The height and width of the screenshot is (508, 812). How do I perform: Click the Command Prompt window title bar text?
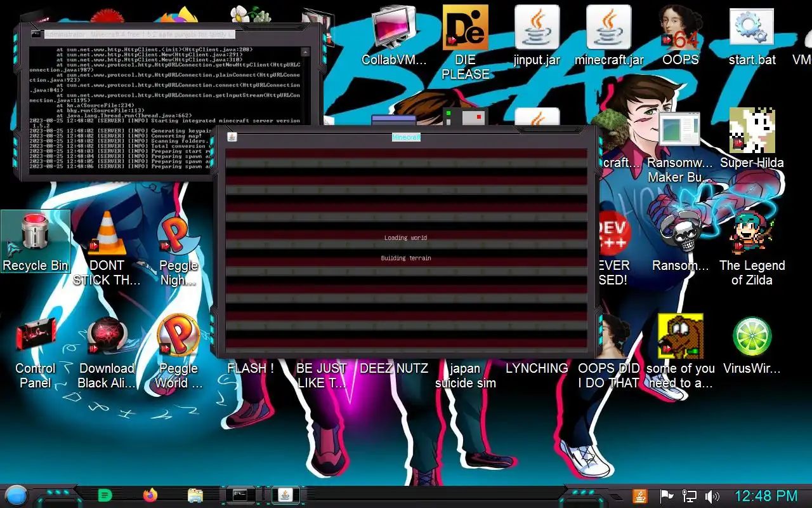(140, 34)
